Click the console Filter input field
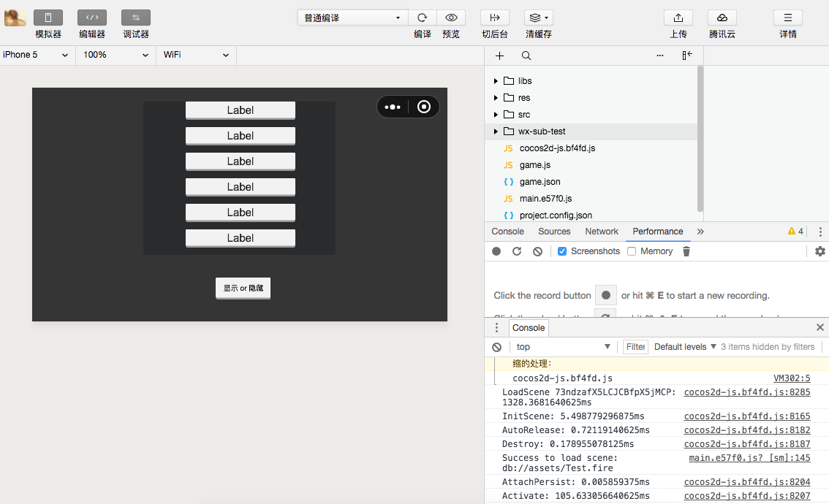The height and width of the screenshot is (504, 829). coord(635,347)
